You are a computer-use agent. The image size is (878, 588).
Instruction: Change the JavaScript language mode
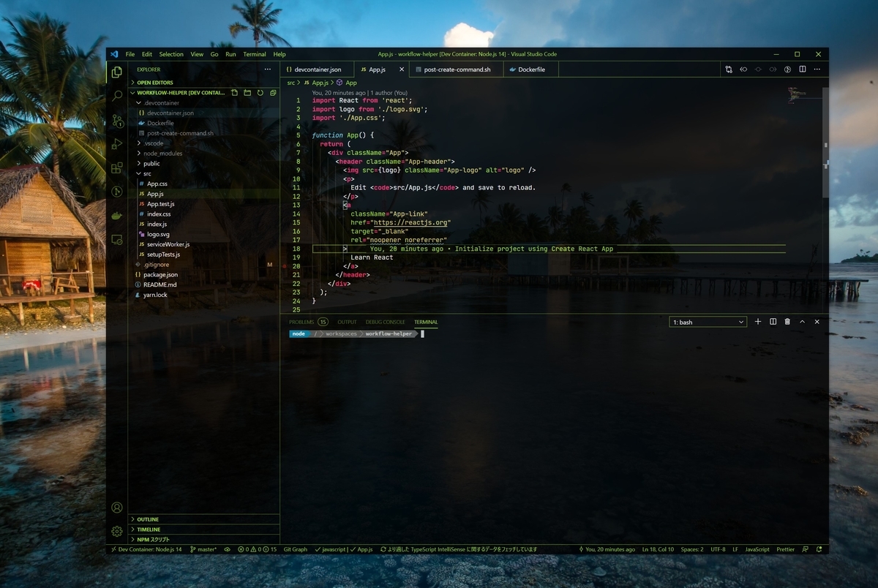click(x=757, y=549)
